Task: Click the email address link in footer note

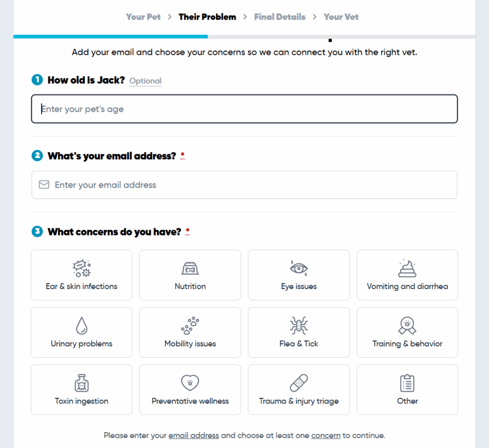Action: (193, 436)
